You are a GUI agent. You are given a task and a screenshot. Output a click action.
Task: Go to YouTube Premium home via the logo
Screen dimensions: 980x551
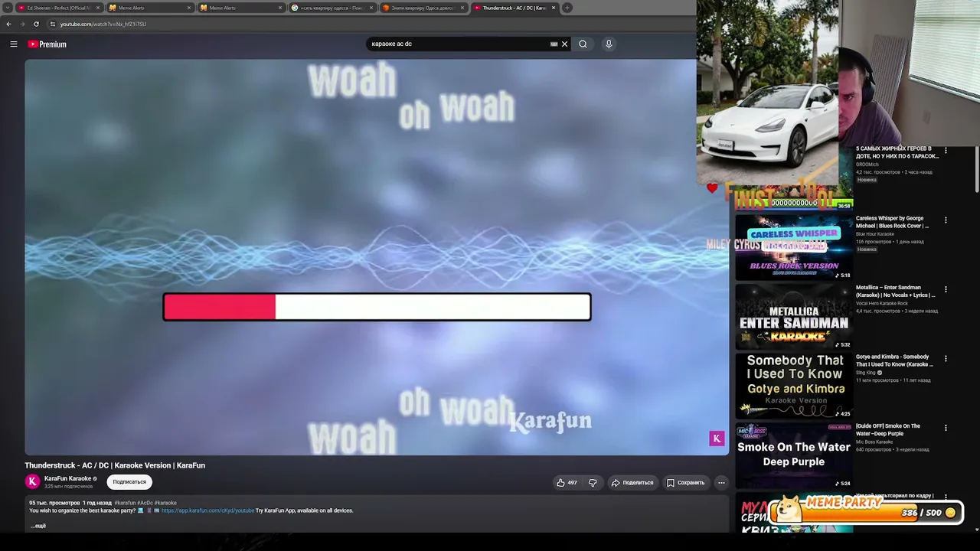pyautogui.click(x=47, y=44)
